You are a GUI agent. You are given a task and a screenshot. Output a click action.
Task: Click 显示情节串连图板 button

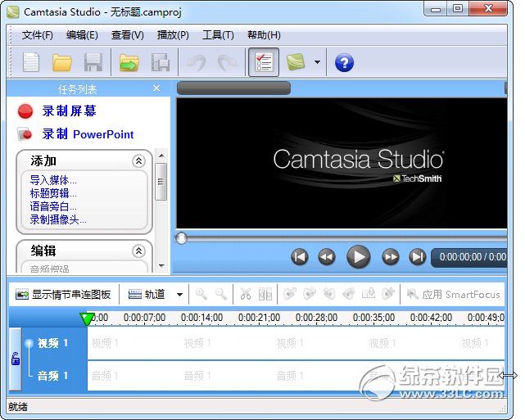pyautogui.click(x=63, y=295)
